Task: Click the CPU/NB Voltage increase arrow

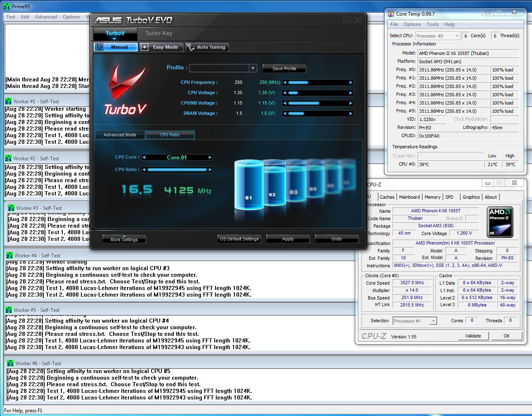Action: coord(351,103)
